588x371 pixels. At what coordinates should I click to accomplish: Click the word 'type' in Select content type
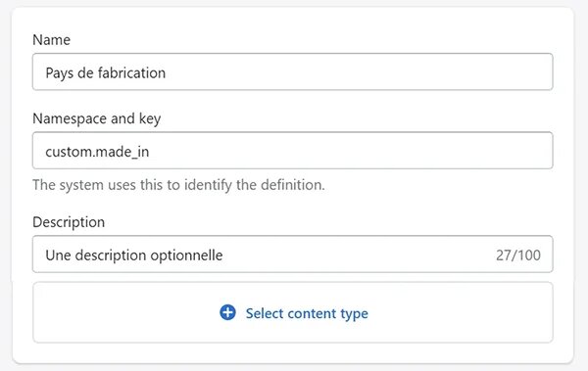tap(354, 314)
